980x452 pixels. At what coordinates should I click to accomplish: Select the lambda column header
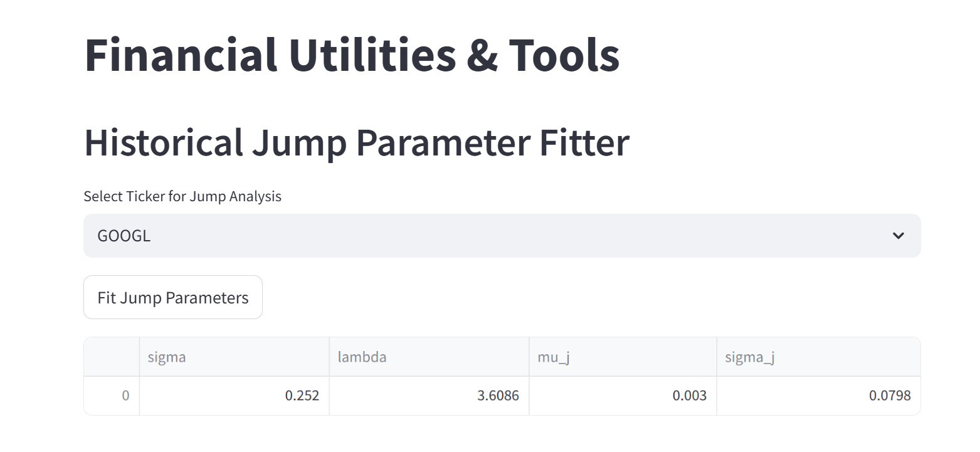429,357
